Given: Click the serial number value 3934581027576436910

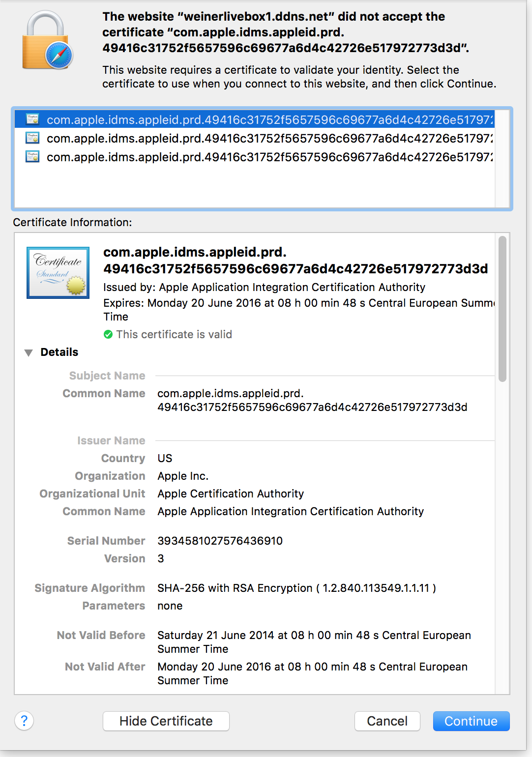Looking at the screenshot, I should [220, 541].
